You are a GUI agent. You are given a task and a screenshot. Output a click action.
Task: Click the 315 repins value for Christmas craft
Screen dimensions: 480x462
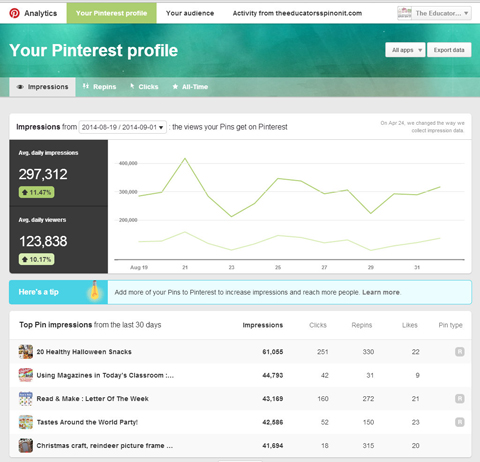tap(368, 446)
